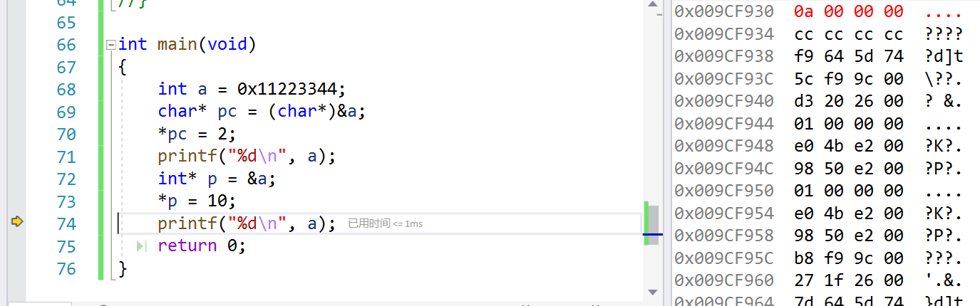
Task: Click bytes 'f9 64 5d 74' in memory window
Action: click(x=849, y=56)
